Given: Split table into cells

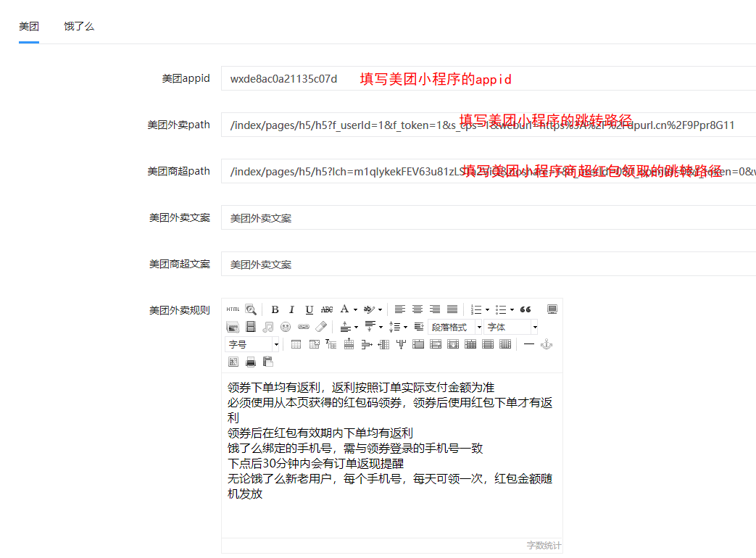Looking at the screenshot, I should (470, 344).
